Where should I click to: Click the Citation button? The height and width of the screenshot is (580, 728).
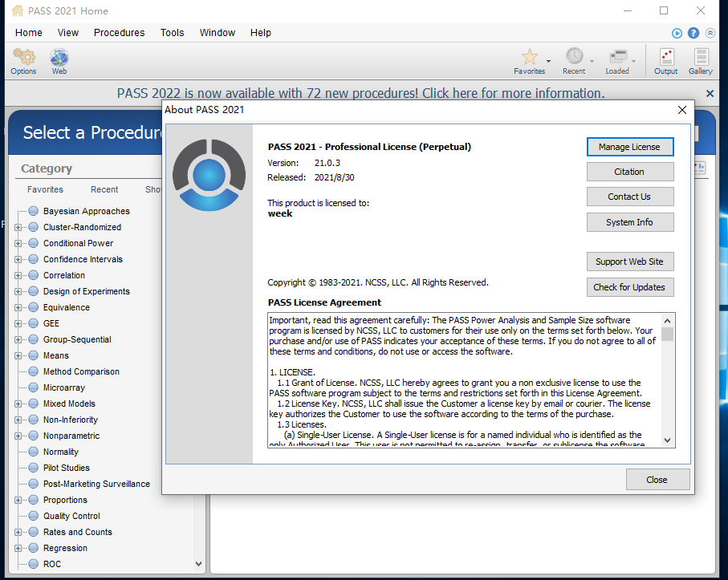[x=630, y=172]
